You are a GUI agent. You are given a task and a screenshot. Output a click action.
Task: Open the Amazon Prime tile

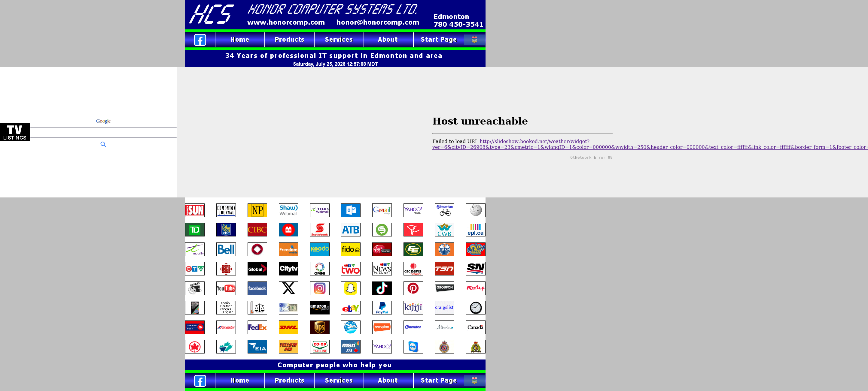[320, 308]
